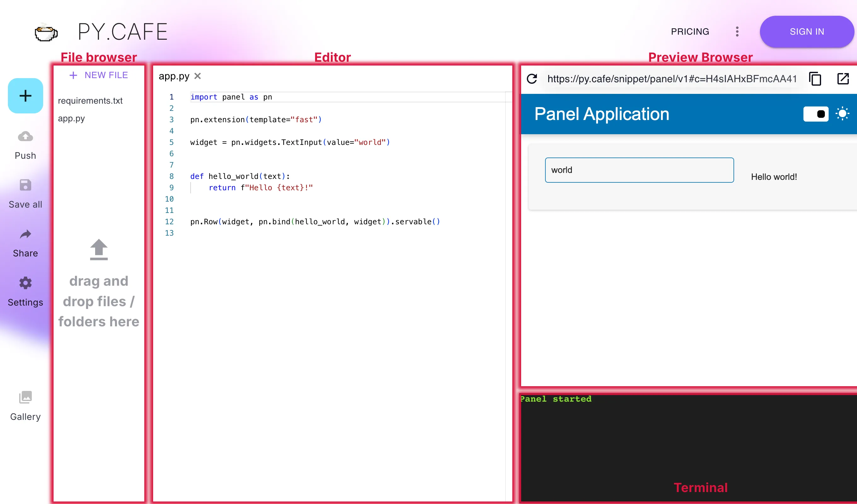
Task: Click the SIGN IN button
Action: pyautogui.click(x=807, y=31)
